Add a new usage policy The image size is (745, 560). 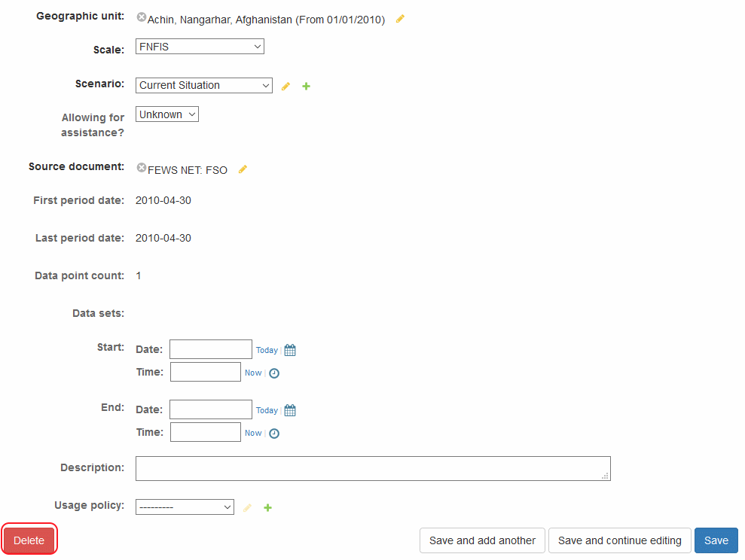pyautogui.click(x=267, y=508)
